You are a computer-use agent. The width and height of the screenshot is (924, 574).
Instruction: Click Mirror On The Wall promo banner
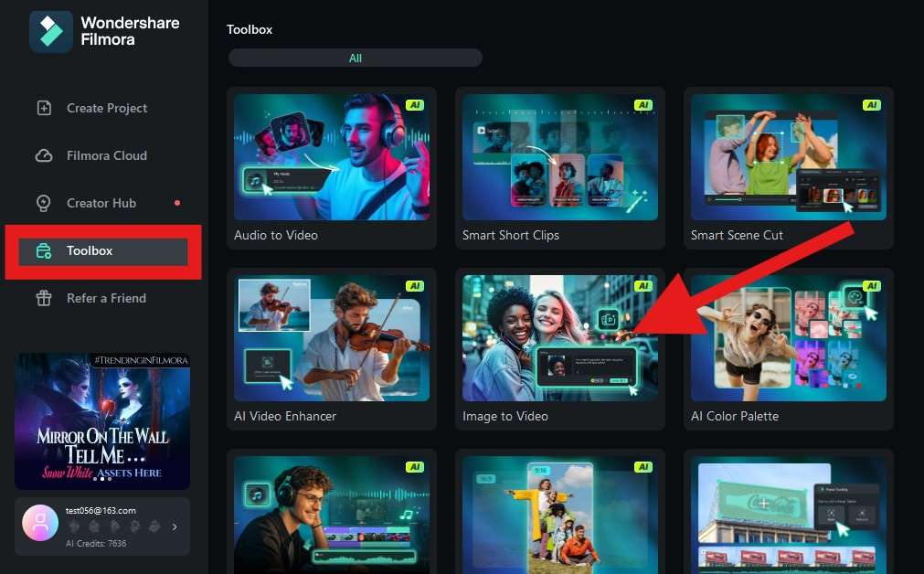click(x=102, y=420)
